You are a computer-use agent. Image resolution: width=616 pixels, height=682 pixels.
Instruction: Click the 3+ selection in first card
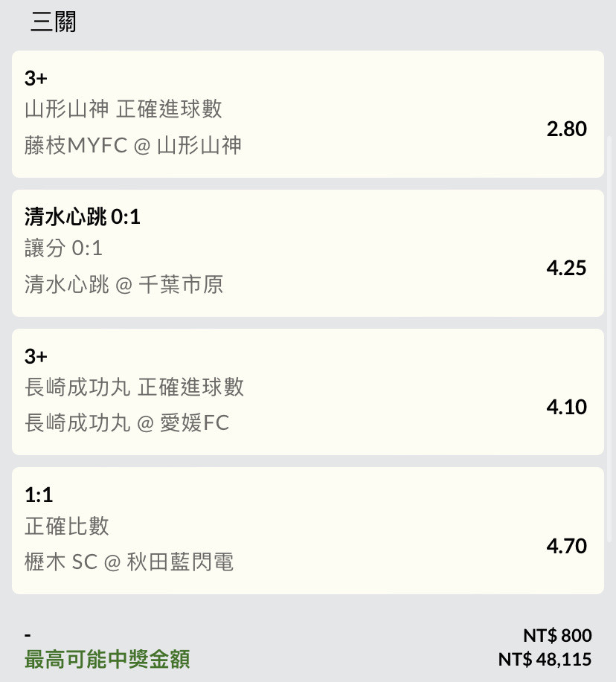[36, 78]
